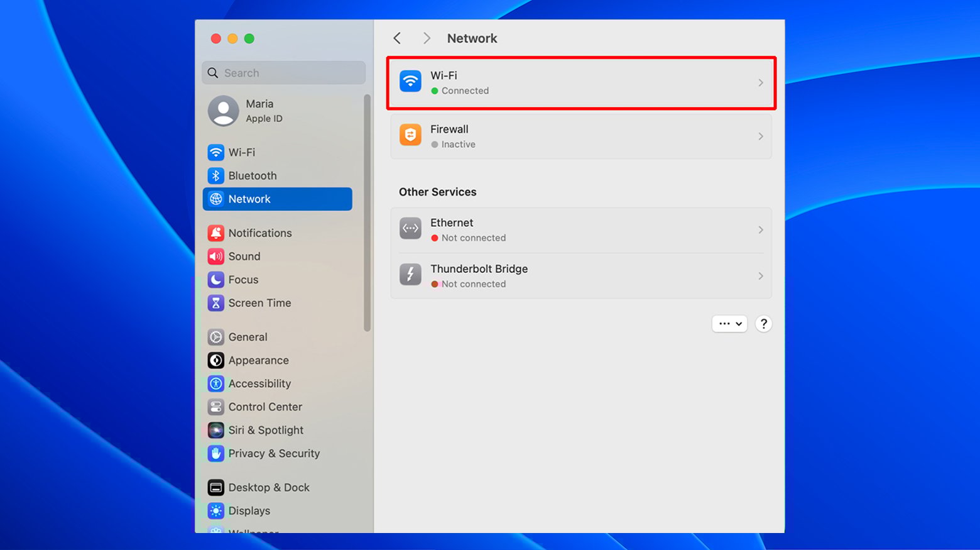The height and width of the screenshot is (550, 980).
Task: Click the Ethernet service icon
Action: point(410,229)
